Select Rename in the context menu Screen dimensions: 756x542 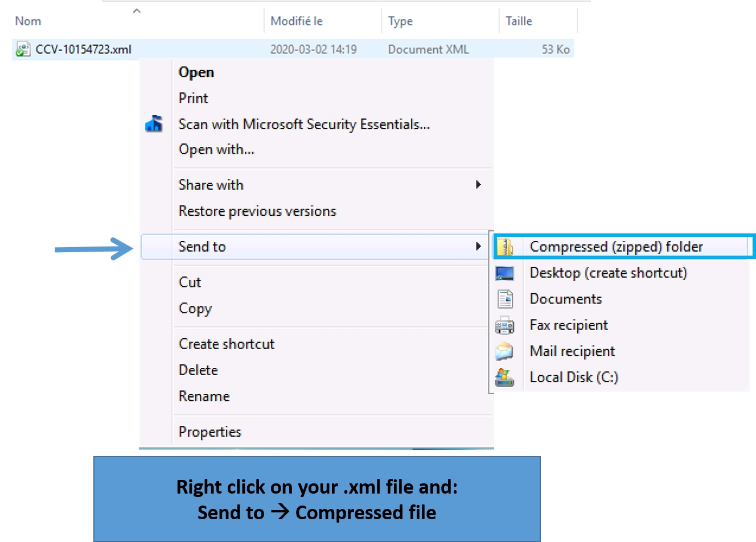coord(204,396)
